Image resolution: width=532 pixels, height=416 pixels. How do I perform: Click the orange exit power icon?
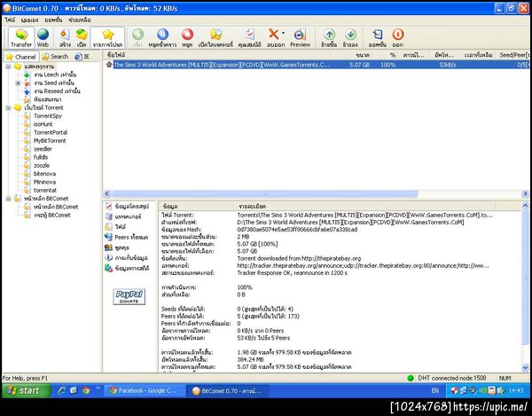click(x=397, y=38)
